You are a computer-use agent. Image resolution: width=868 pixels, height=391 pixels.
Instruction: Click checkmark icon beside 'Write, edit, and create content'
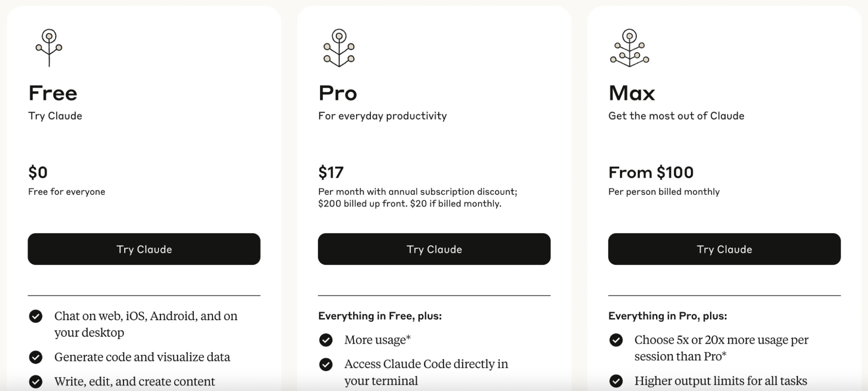click(x=36, y=381)
